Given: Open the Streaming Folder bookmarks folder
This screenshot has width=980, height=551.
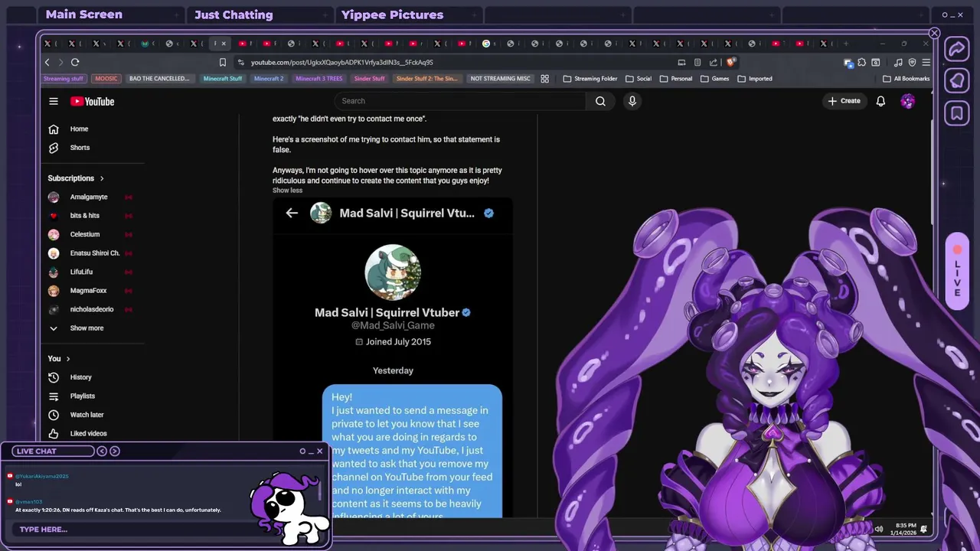Looking at the screenshot, I should click(x=590, y=79).
